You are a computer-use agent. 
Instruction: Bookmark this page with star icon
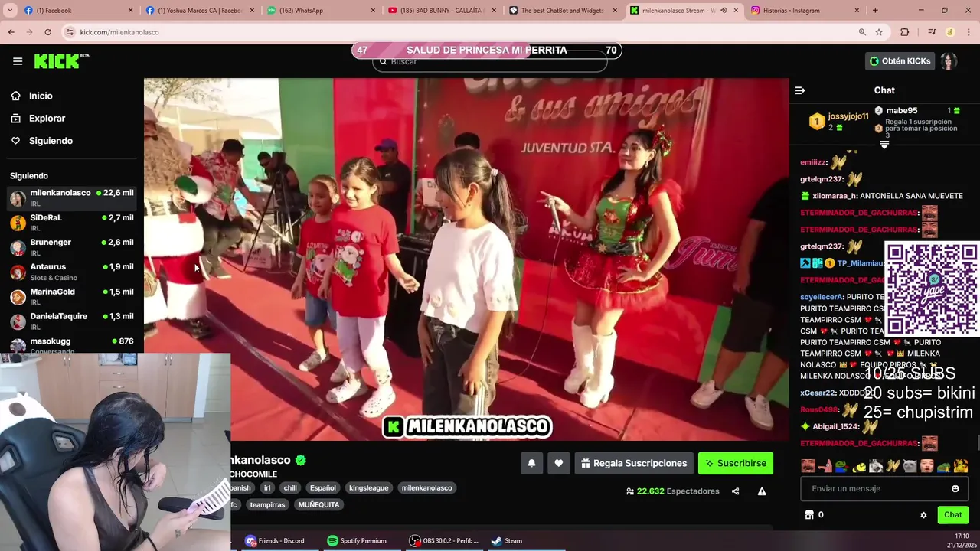click(879, 32)
